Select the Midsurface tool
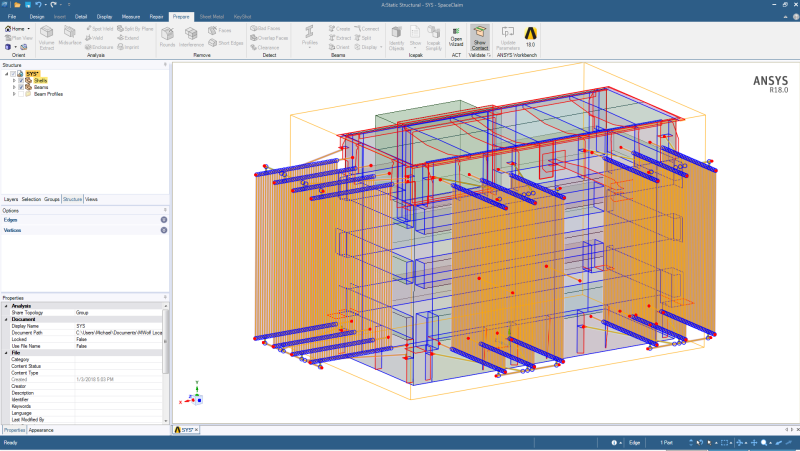800x451 pixels. pos(70,36)
